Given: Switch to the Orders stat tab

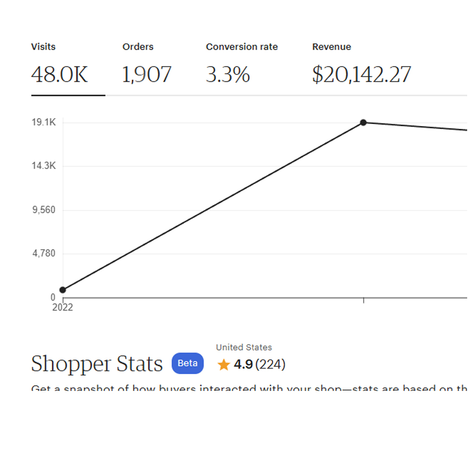Looking at the screenshot, I should click(x=146, y=66).
